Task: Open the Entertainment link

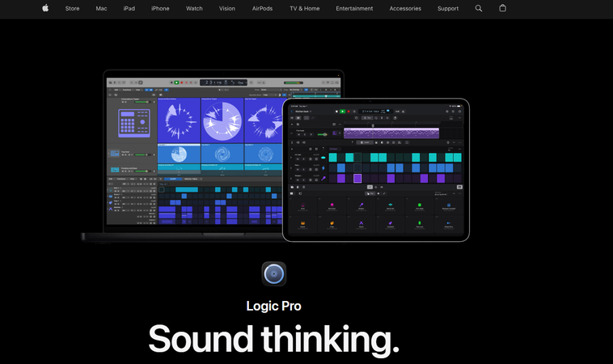Action: (354, 8)
